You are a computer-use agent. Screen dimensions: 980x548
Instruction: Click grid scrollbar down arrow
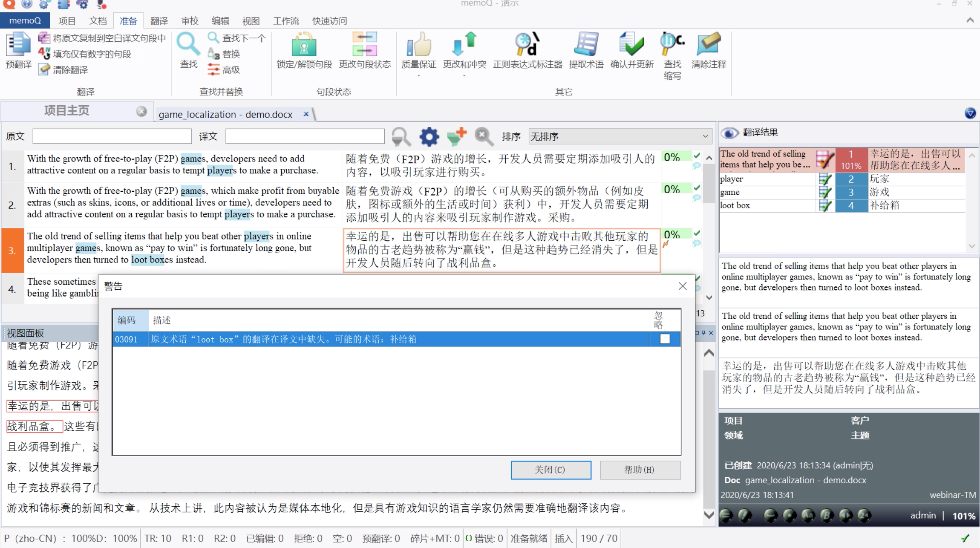coord(709,297)
